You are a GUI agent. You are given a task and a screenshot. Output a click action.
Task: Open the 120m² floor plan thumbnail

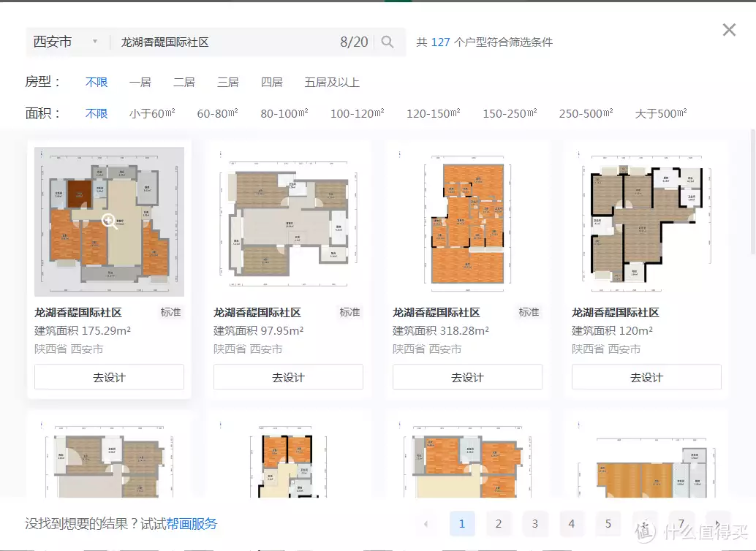646,221
